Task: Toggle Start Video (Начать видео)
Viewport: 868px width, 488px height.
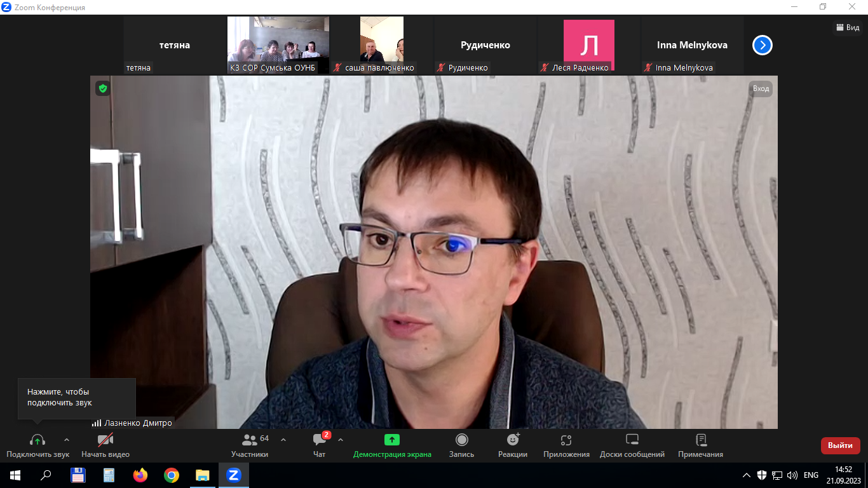Action: 105,440
